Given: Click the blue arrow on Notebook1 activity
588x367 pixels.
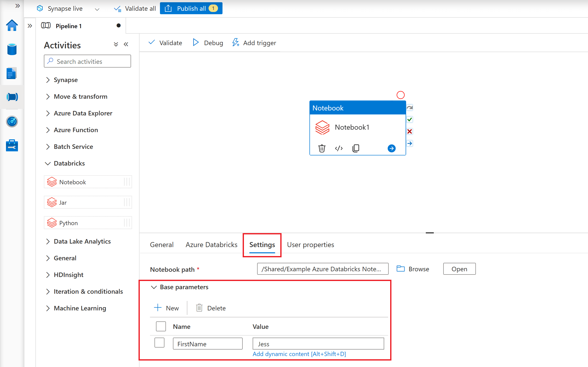Looking at the screenshot, I should (392, 148).
